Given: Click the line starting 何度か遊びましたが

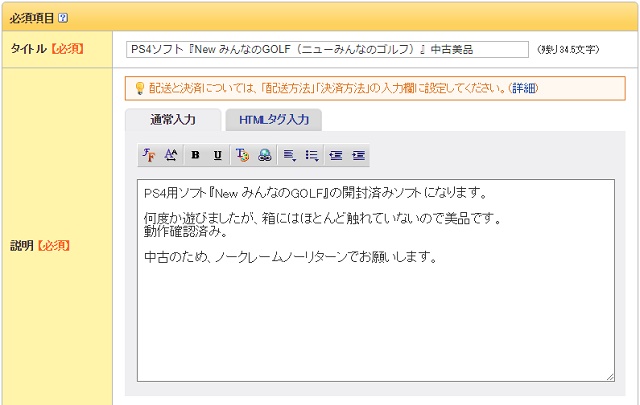Looking at the screenshot, I should pyautogui.click(x=322, y=218).
